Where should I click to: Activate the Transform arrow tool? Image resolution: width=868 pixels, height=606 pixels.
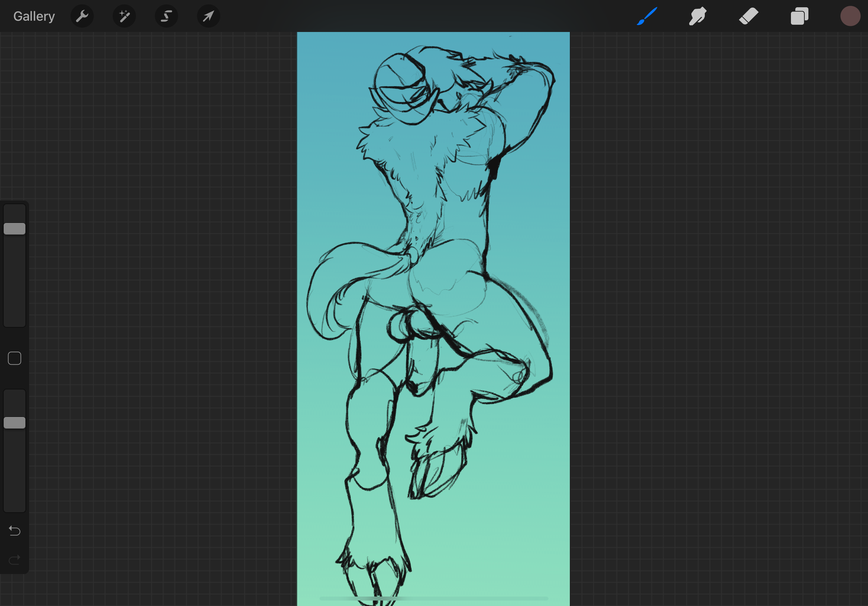pos(208,16)
